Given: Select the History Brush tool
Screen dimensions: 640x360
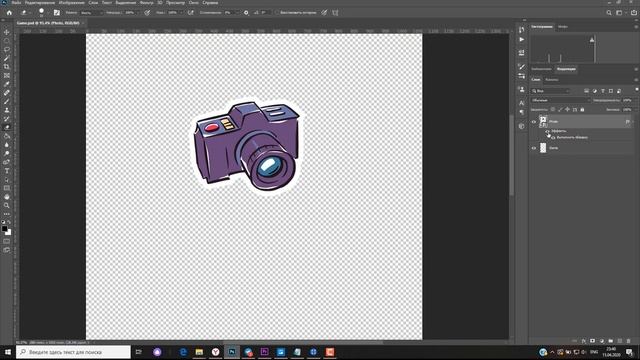Looking at the screenshot, I should coord(7,119).
